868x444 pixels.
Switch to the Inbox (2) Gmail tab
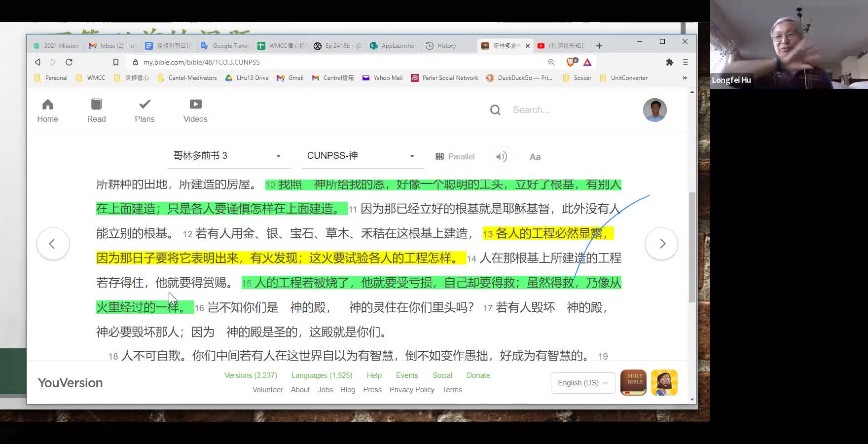coord(113,46)
